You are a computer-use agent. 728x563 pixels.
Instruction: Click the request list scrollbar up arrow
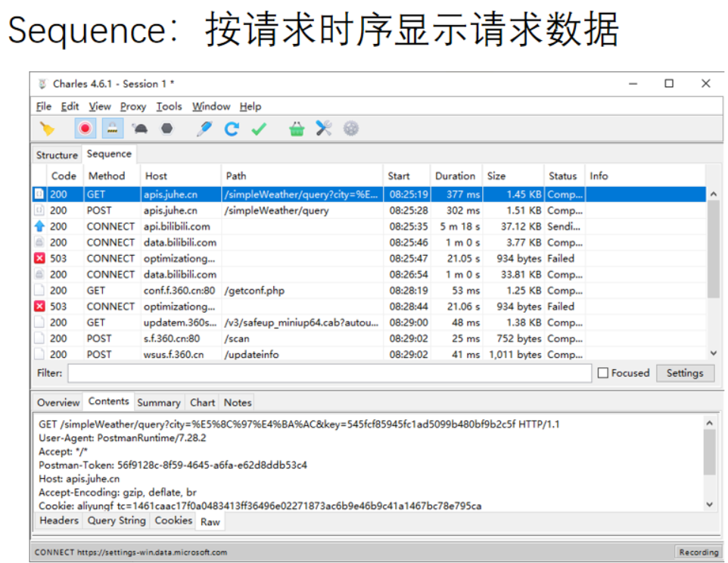(x=714, y=194)
